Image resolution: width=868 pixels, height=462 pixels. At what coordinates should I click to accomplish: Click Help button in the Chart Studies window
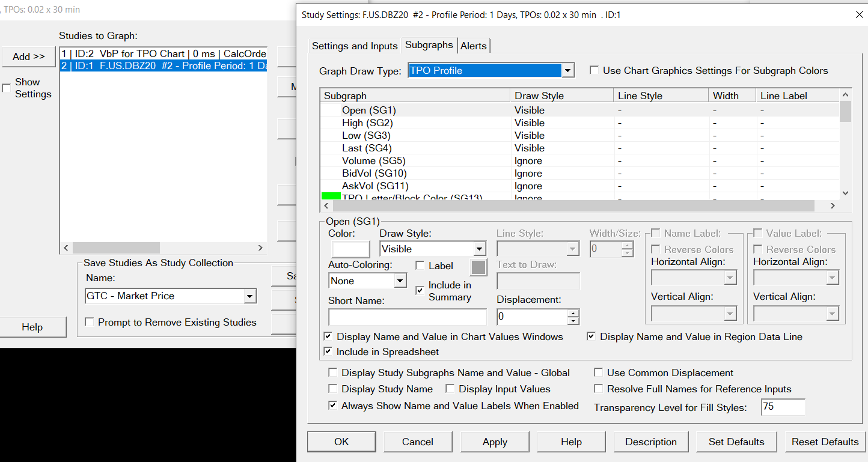point(32,327)
